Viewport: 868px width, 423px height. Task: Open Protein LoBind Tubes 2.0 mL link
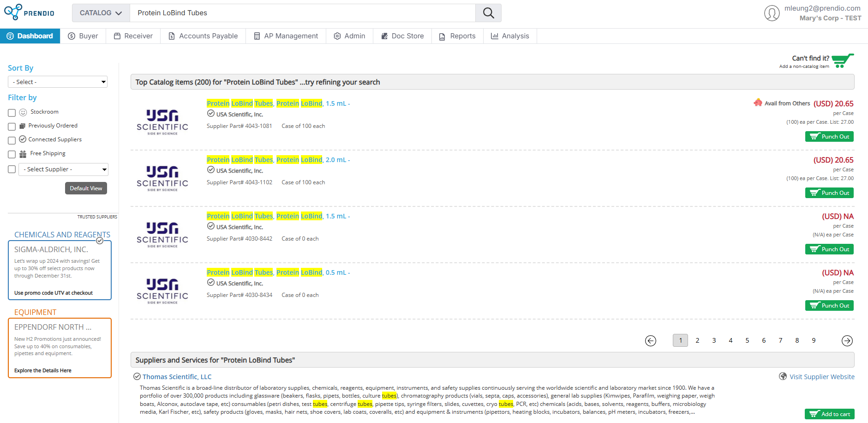click(278, 160)
